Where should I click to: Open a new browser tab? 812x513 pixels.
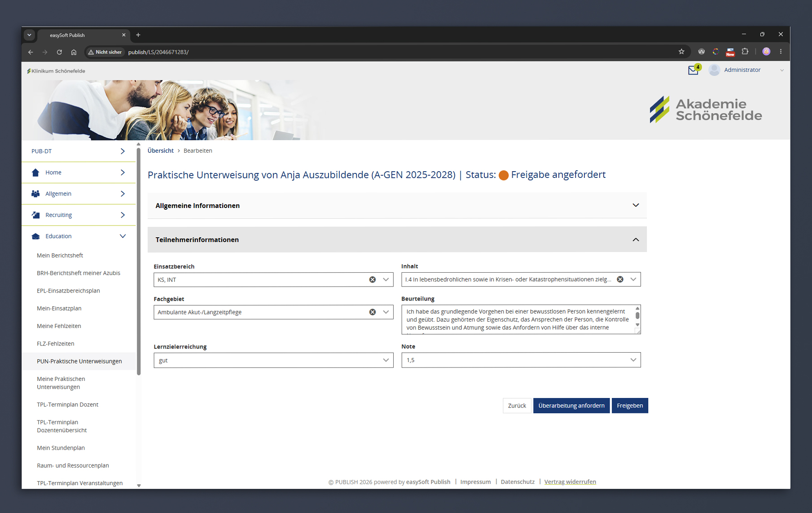pos(138,35)
